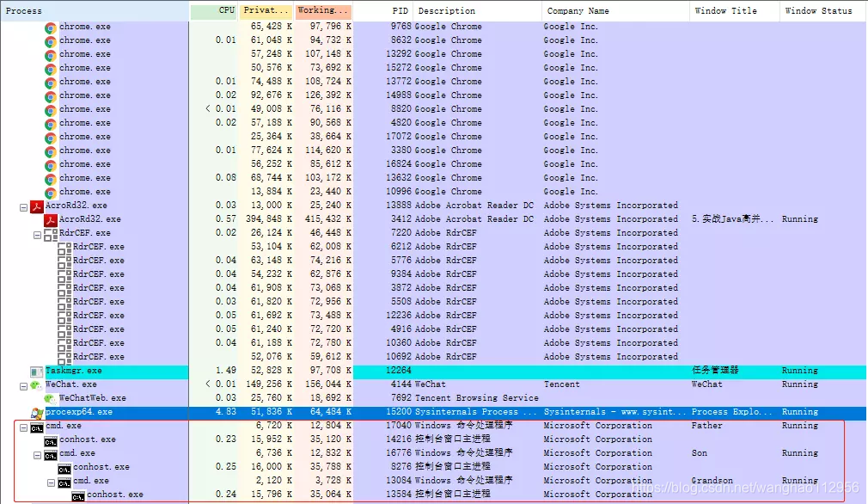868x504 pixels.
Task: Select RdrCEF.exe name in PID 4916 row
Action: pyautogui.click(x=99, y=329)
